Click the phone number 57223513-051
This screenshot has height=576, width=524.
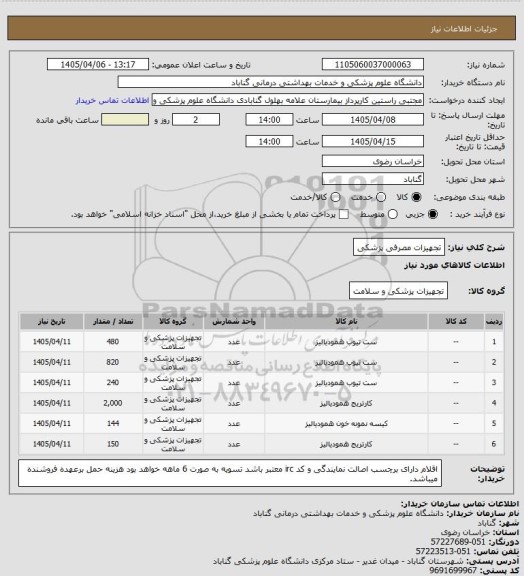coord(443,551)
